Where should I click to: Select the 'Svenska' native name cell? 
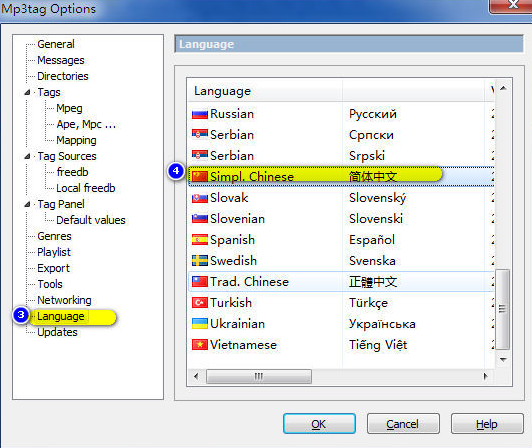pos(372,261)
